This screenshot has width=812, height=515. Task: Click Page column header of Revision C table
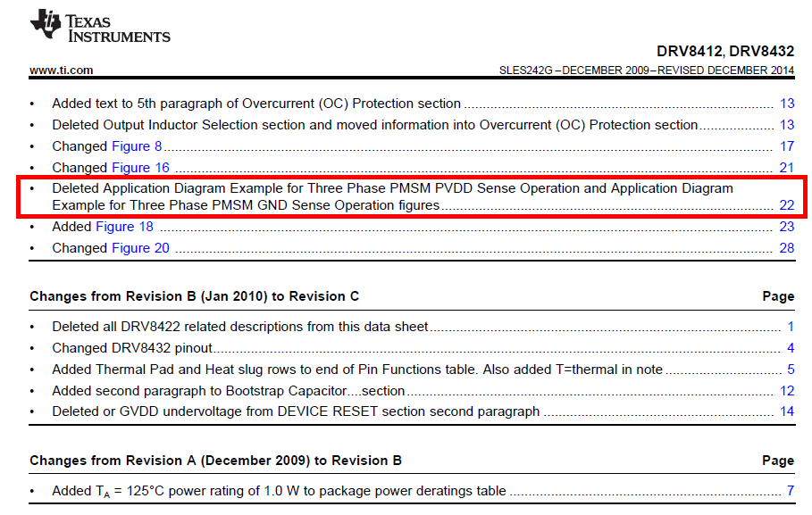pyautogui.click(x=778, y=296)
